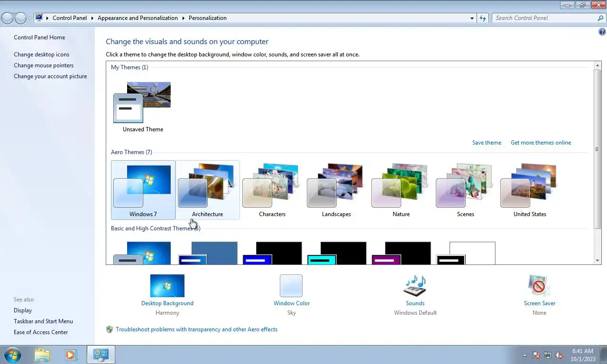
Task: Click Get more themes online
Action: 541,143
